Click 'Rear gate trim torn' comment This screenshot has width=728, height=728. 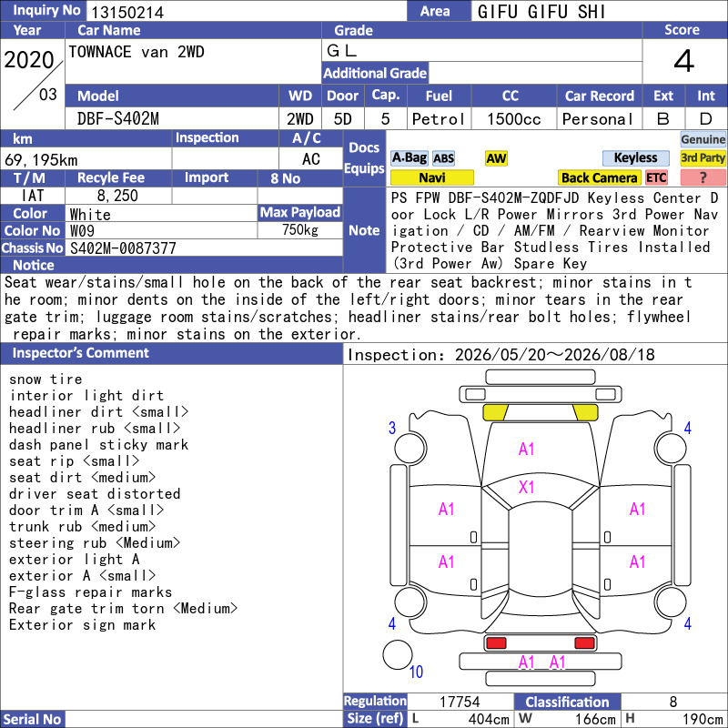click(x=124, y=609)
